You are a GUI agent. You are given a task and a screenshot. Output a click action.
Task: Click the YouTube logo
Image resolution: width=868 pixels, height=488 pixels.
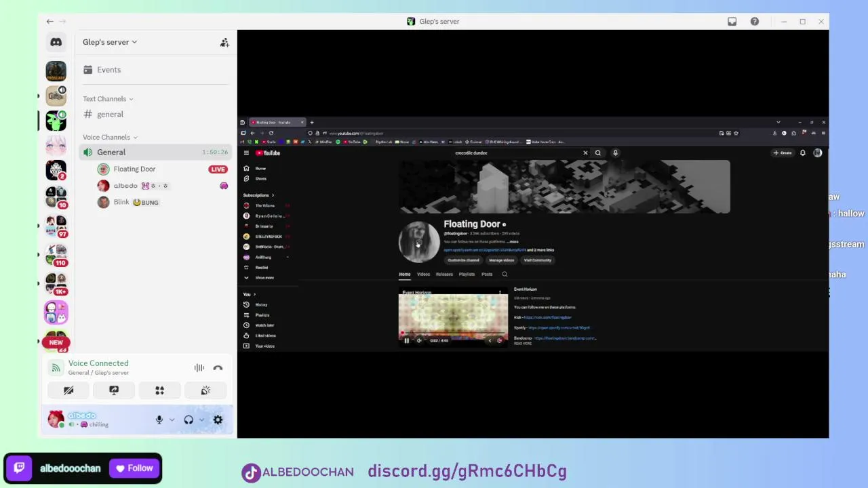coord(268,153)
